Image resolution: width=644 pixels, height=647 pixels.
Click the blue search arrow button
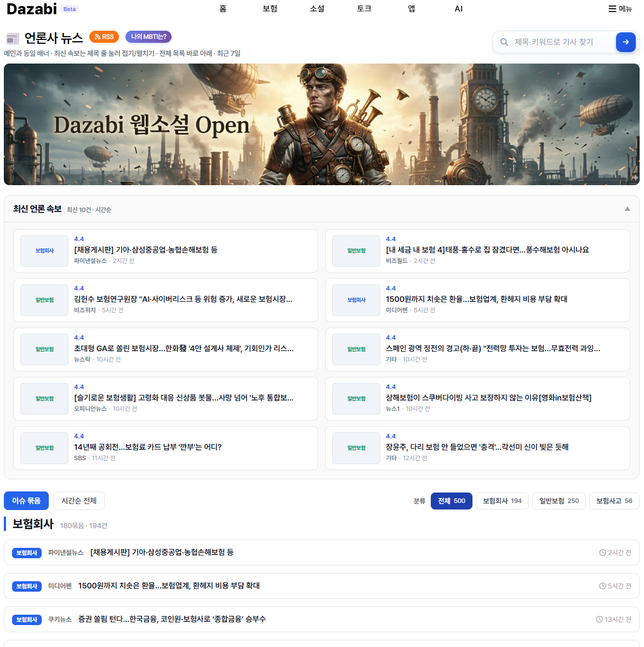[x=625, y=42]
